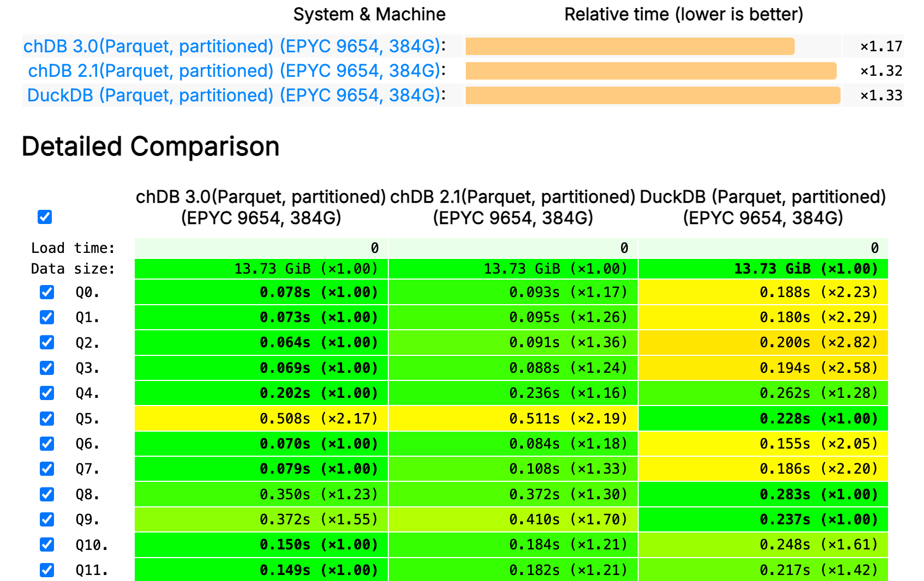Click the Data size row label
Image resolution: width=924 pixels, height=581 pixels.
[x=73, y=269]
